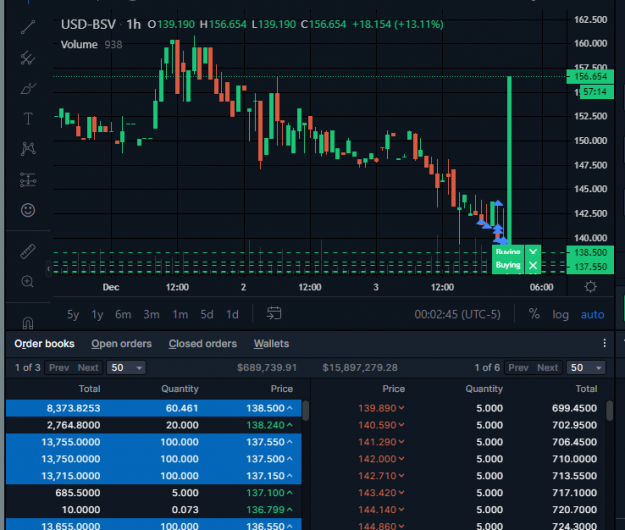The height and width of the screenshot is (530, 625).
Task: Select bid row priced 136.799
Action: [153, 510]
